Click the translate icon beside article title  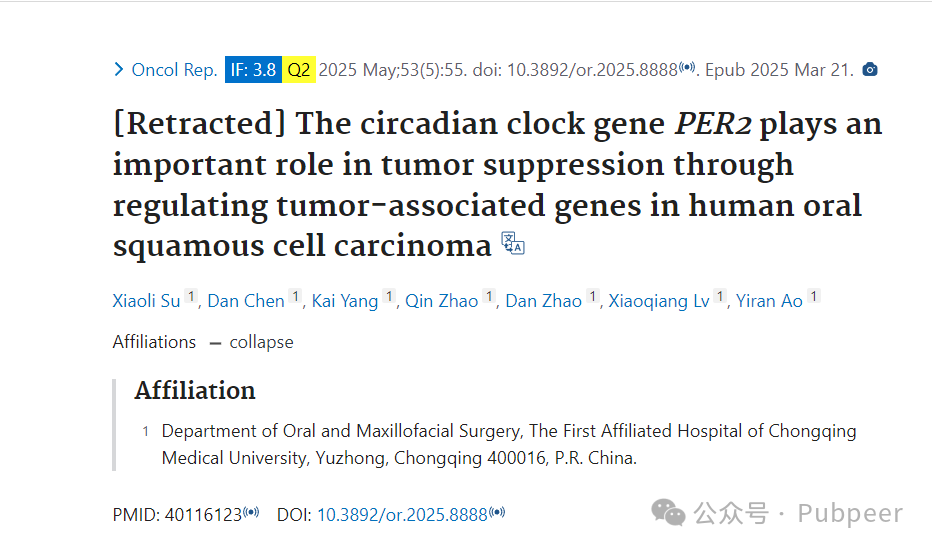[512, 243]
